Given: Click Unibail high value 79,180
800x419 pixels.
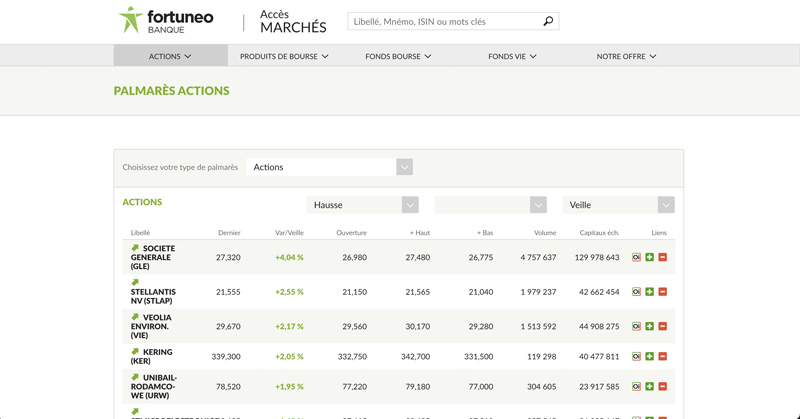Looking at the screenshot, I should [x=418, y=386].
